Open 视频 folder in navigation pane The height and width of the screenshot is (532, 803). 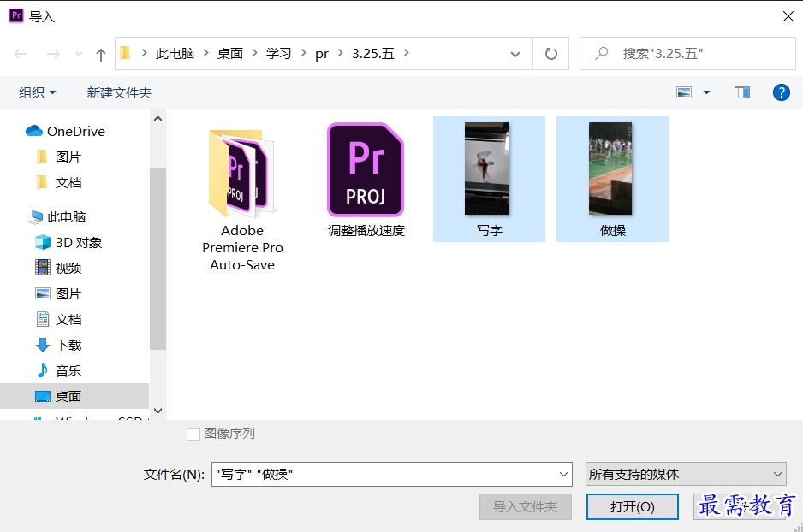coord(58,268)
